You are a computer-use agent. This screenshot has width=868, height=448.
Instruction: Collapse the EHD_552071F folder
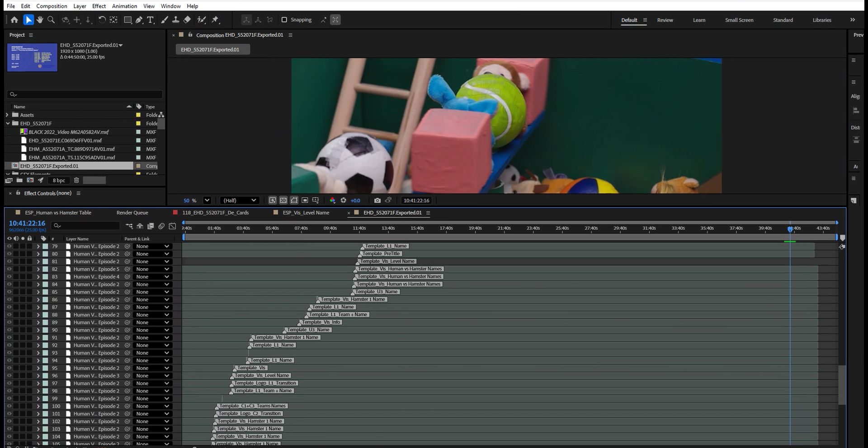click(x=8, y=123)
